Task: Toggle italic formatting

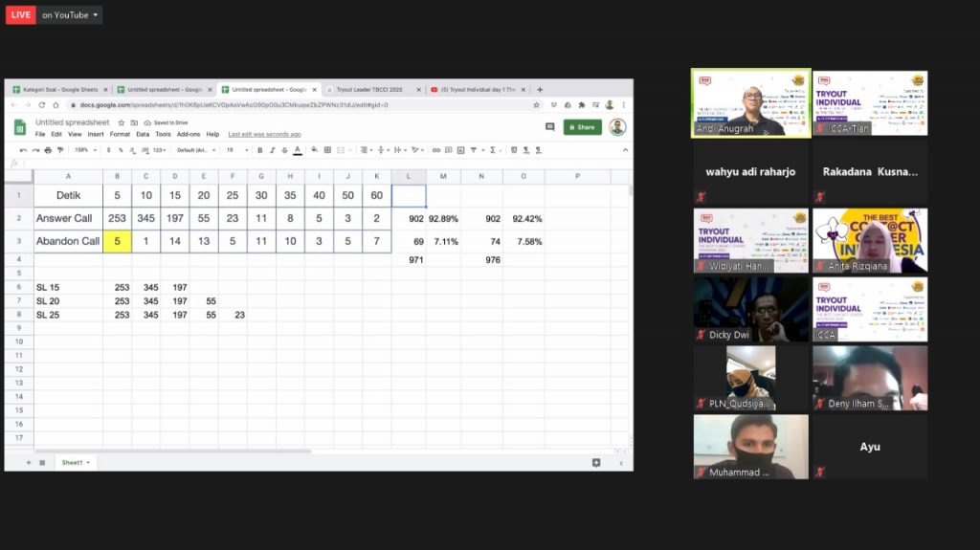Action: point(272,150)
